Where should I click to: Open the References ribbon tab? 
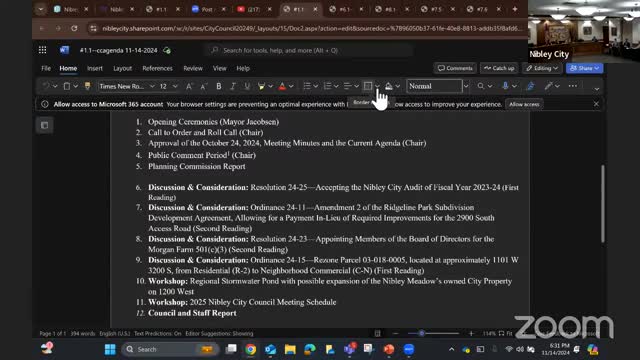[157, 68]
